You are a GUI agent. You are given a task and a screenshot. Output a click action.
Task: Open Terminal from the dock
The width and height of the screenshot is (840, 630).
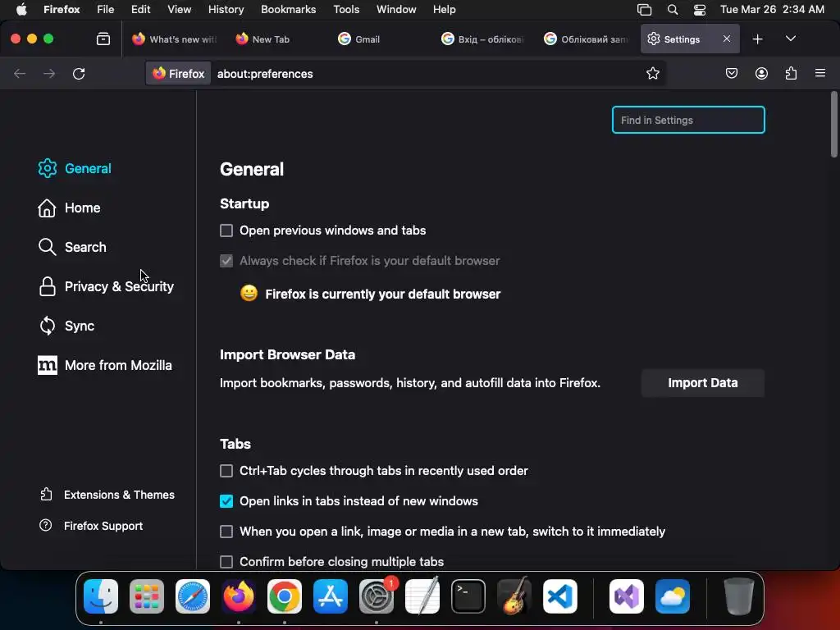(x=468, y=596)
